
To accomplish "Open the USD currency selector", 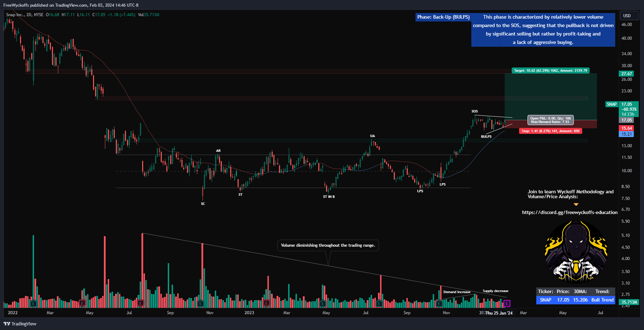I will click(x=629, y=15).
